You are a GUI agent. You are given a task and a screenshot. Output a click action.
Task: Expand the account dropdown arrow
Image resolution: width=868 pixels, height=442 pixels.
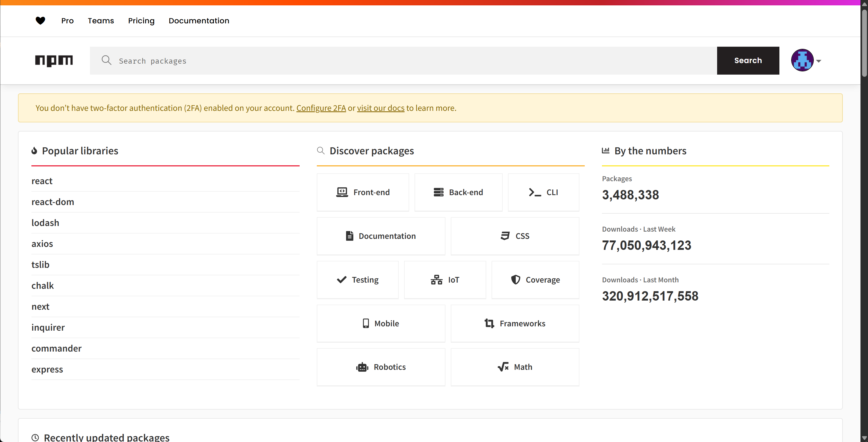pos(819,61)
